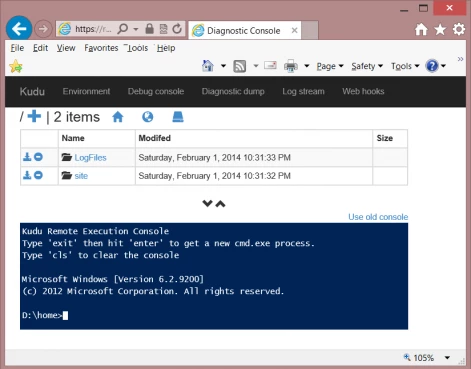Image resolution: width=471 pixels, height=369 pixels.
Task: Click the site folder icon
Action: (x=67, y=175)
